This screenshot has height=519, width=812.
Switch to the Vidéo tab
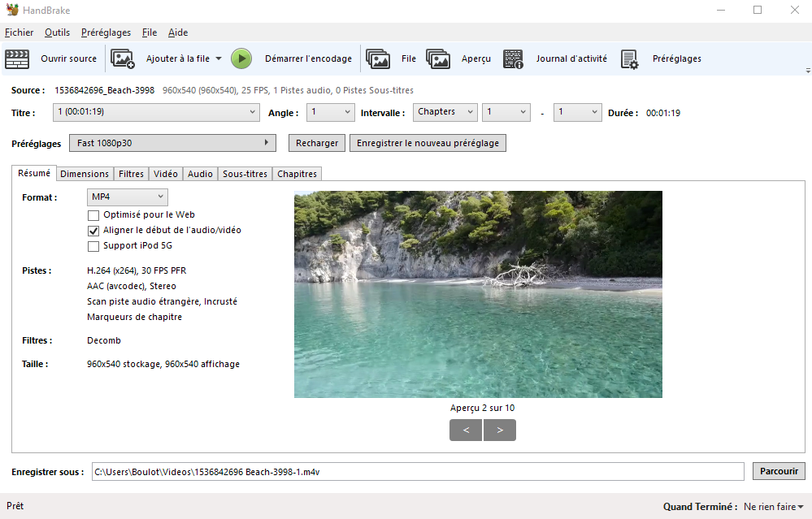point(165,174)
